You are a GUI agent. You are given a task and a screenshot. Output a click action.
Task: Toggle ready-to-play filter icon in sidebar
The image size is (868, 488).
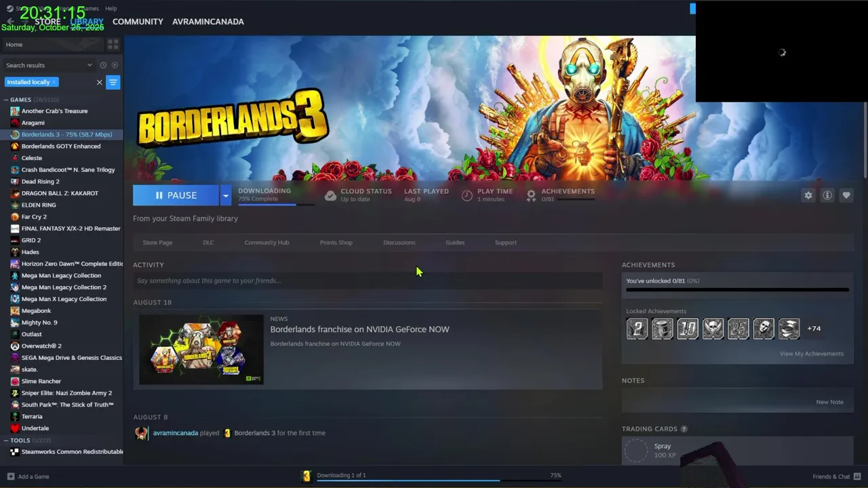[115, 65]
